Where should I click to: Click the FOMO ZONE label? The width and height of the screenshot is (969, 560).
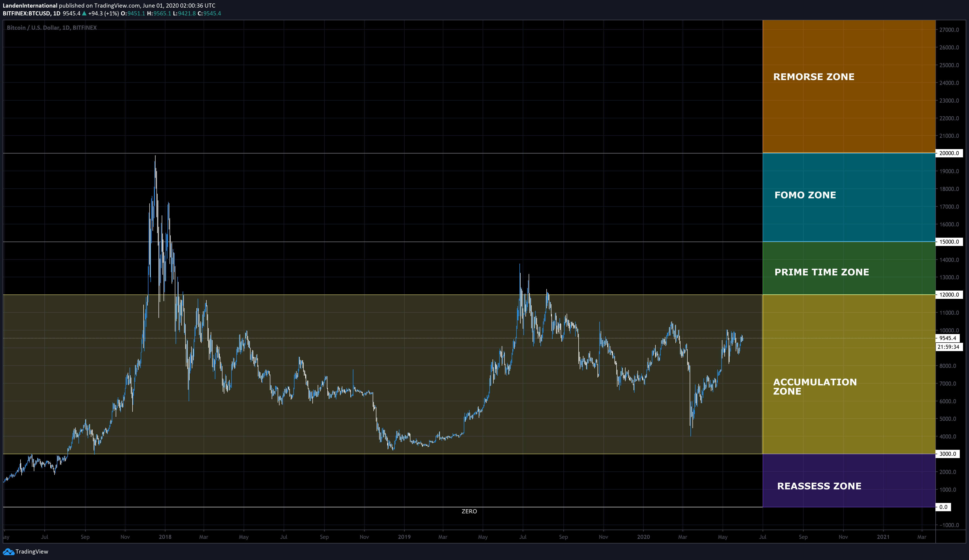(x=805, y=195)
